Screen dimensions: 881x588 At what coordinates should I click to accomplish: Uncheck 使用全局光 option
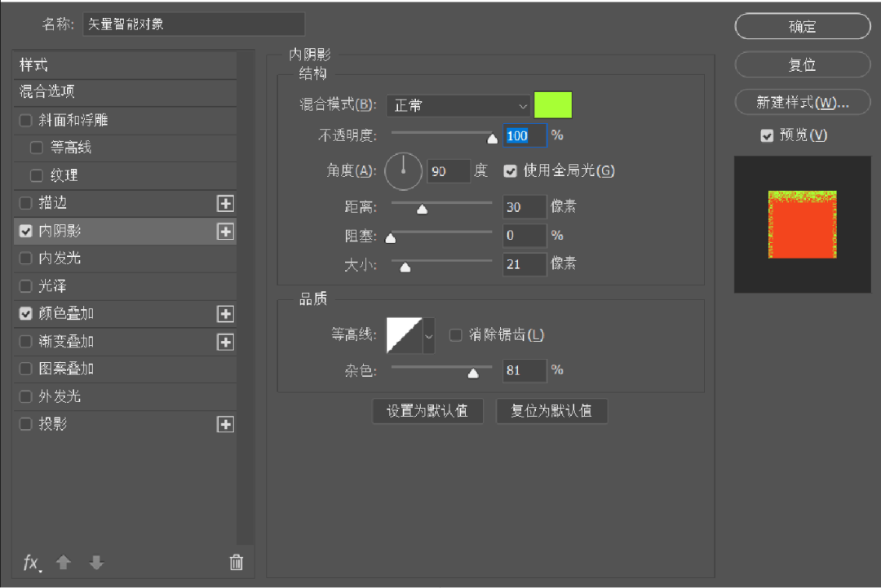511,171
